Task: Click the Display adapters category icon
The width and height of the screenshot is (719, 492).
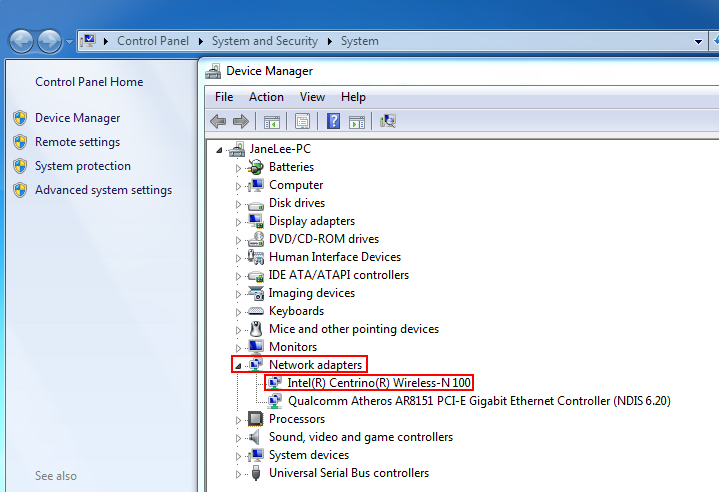Action: click(x=256, y=221)
